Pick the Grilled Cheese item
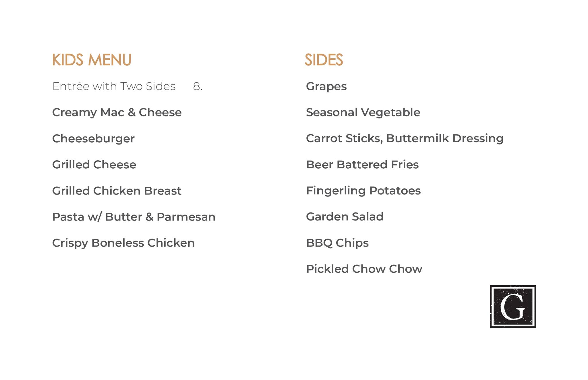The width and height of the screenshot is (588, 380). pos(94,165)
